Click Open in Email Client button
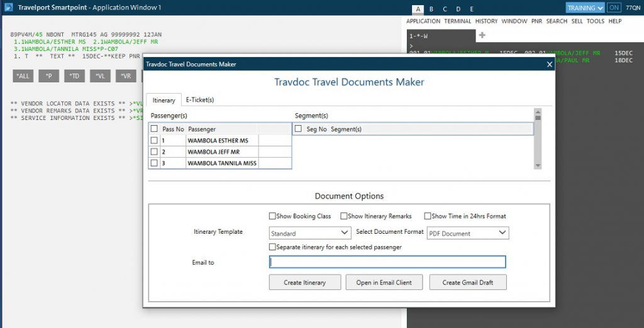The height and width of the screenshot is (328, 644). pos(384,282)
